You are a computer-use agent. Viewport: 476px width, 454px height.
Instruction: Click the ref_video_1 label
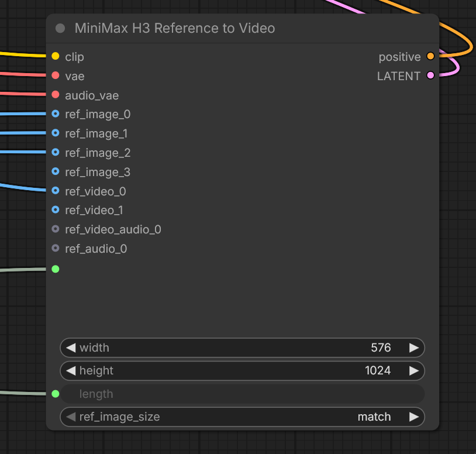click(x=94, y=211)
